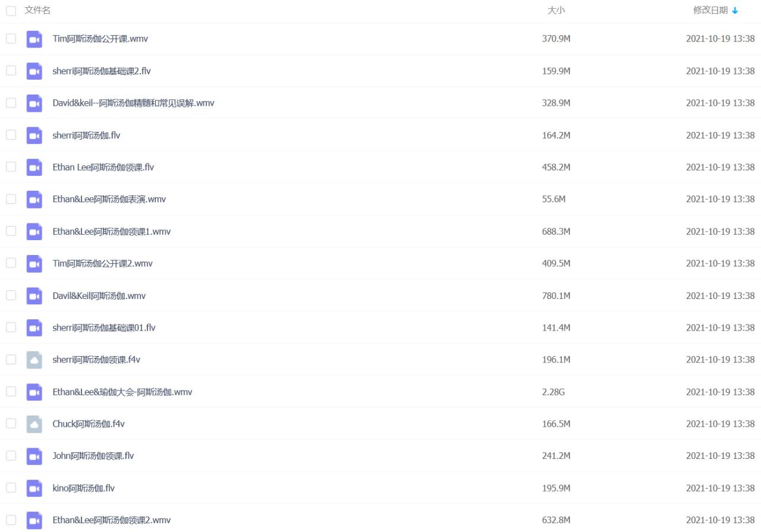Image resolution: width=761 pixels, height=532 pixels.
Task: Check the select-all box beside 文件名
Action: tap(11, 11)
